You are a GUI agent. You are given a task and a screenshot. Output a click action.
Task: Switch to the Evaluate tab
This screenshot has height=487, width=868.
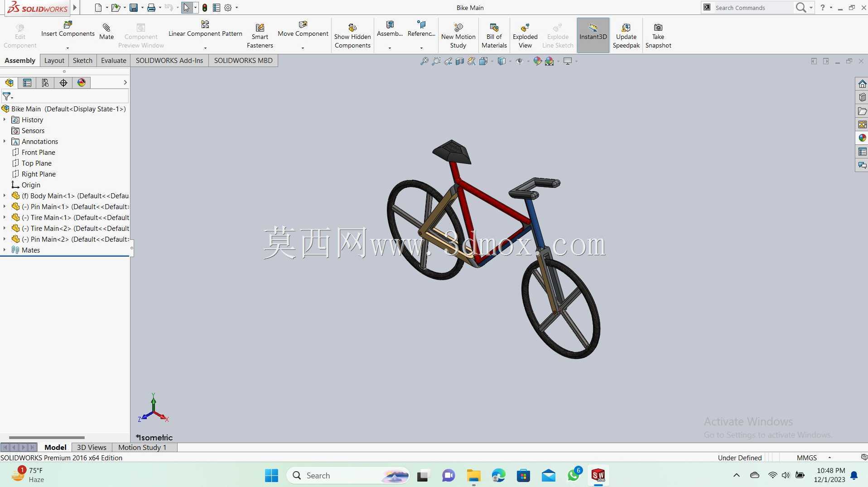coord(114,61)
